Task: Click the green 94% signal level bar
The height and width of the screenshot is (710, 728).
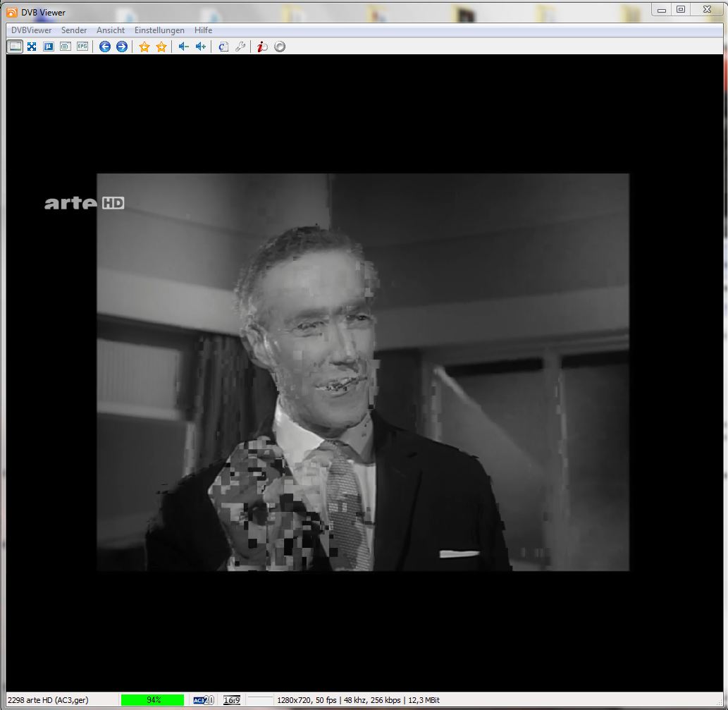Action: 152,700
